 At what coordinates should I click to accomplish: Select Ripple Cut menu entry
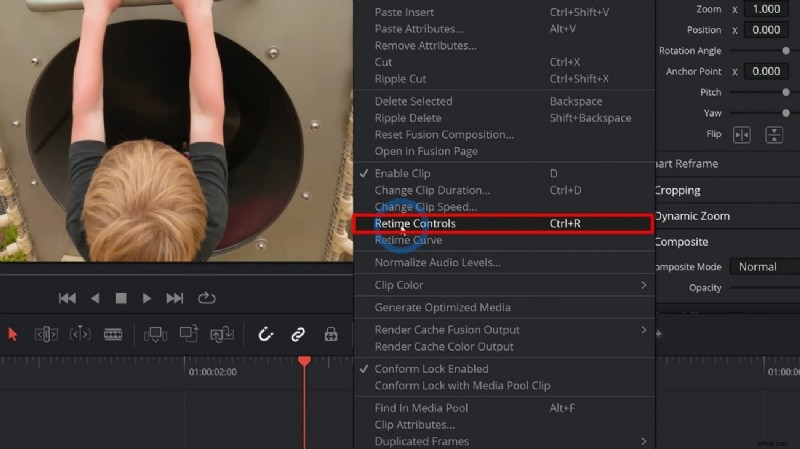pos(504,79)
